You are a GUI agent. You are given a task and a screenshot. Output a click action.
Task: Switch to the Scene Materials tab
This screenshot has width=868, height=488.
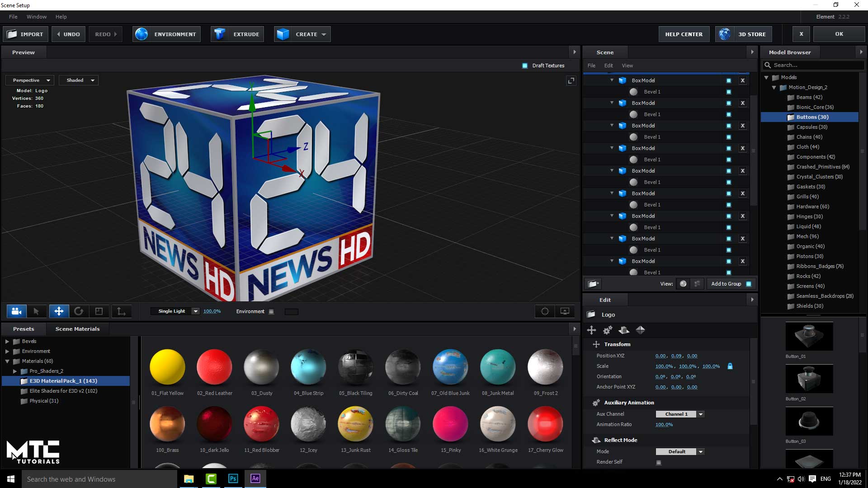77,328
